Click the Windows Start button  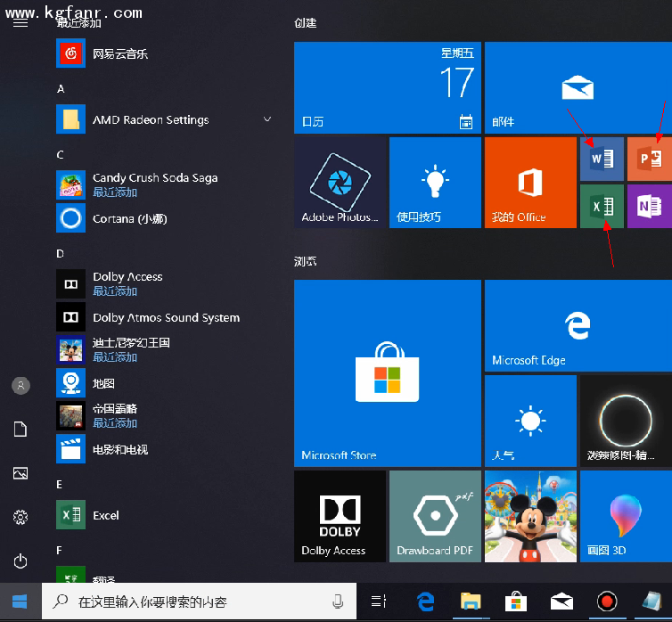tap(20, 602)
